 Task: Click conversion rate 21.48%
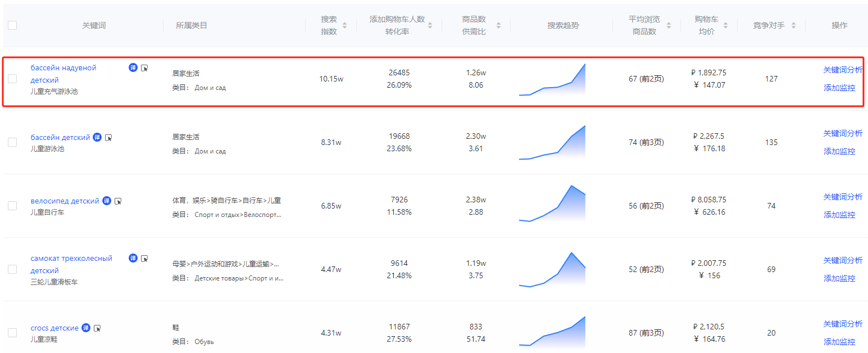[x=399, y=275]
